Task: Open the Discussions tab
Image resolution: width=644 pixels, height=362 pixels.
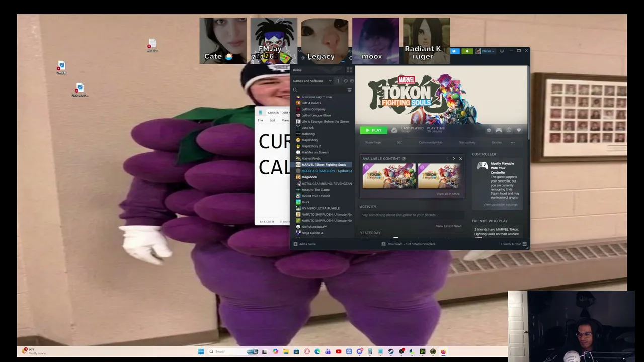Action: click(467, 142)
